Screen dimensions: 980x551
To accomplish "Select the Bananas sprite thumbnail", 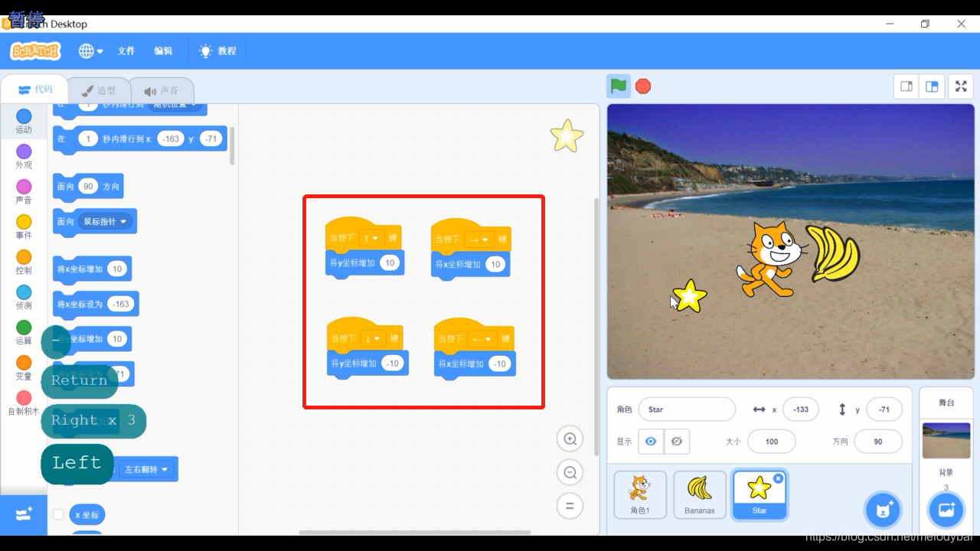I will [700, 494].
